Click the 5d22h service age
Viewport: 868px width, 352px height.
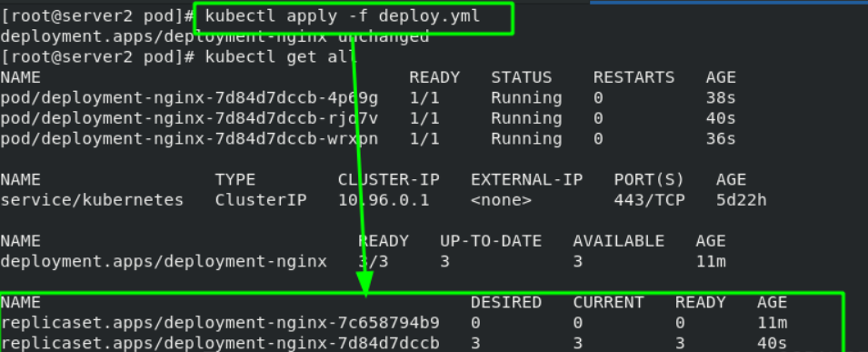click(x=742, y=200)
